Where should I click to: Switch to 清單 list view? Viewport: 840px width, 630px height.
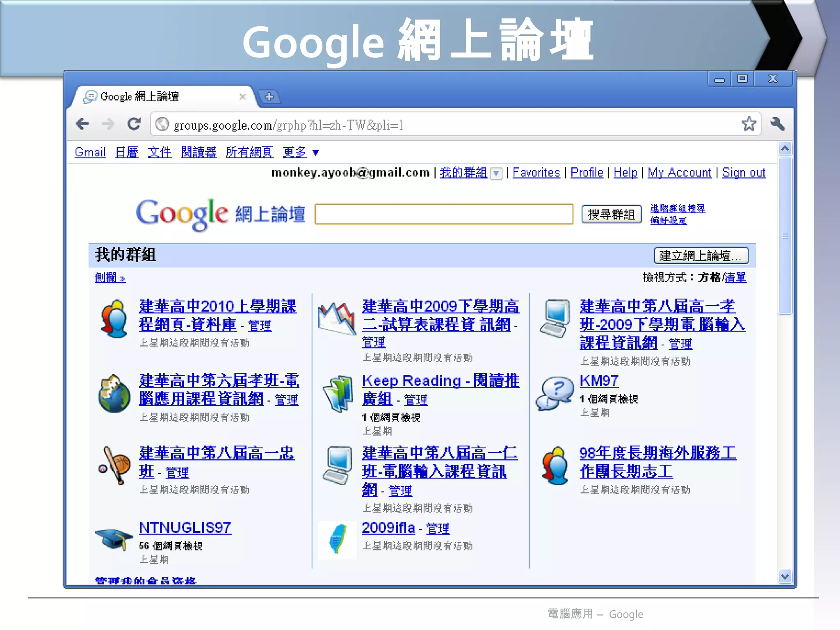(735, 278)
